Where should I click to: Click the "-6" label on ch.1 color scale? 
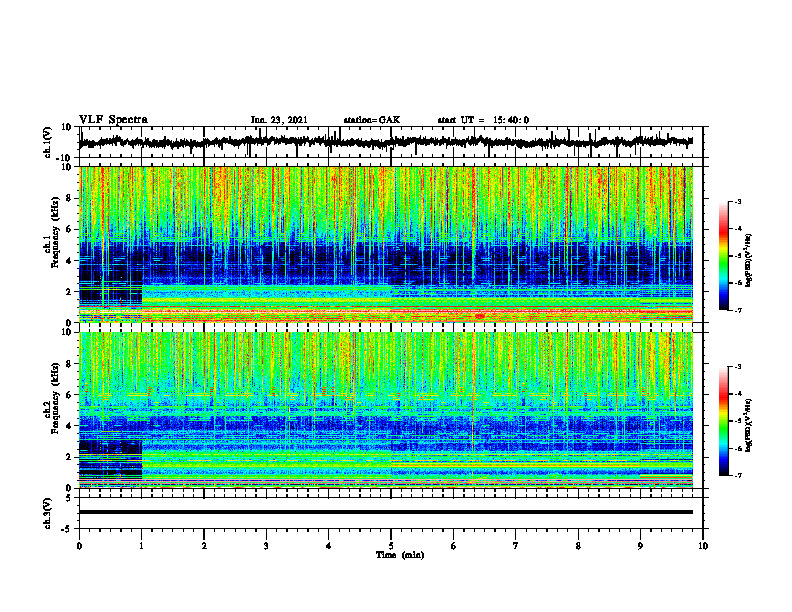click(737, 283)
